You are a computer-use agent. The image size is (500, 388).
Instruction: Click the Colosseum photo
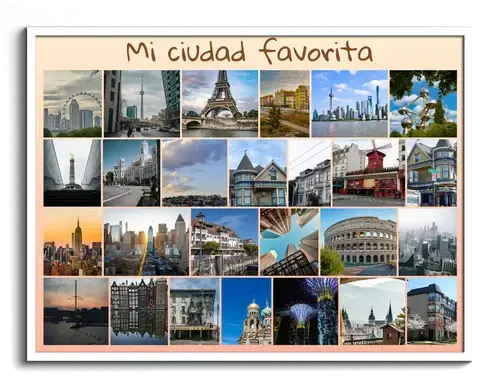pos(359,242)
